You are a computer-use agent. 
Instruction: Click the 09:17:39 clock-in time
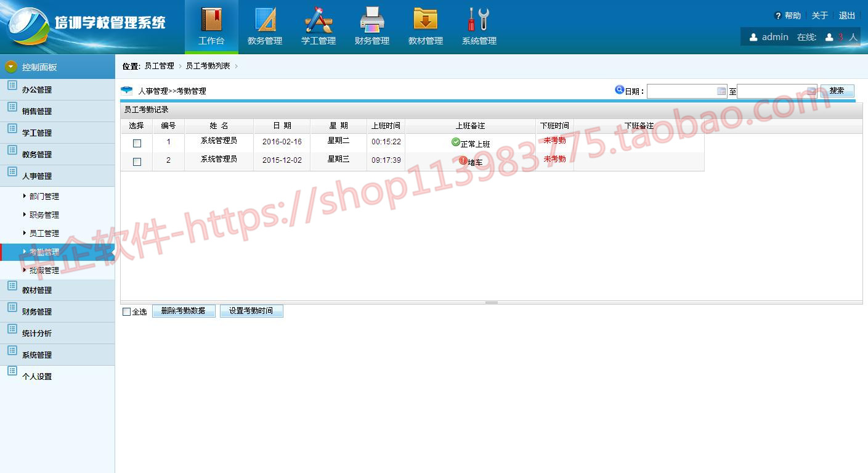(386, 160)
